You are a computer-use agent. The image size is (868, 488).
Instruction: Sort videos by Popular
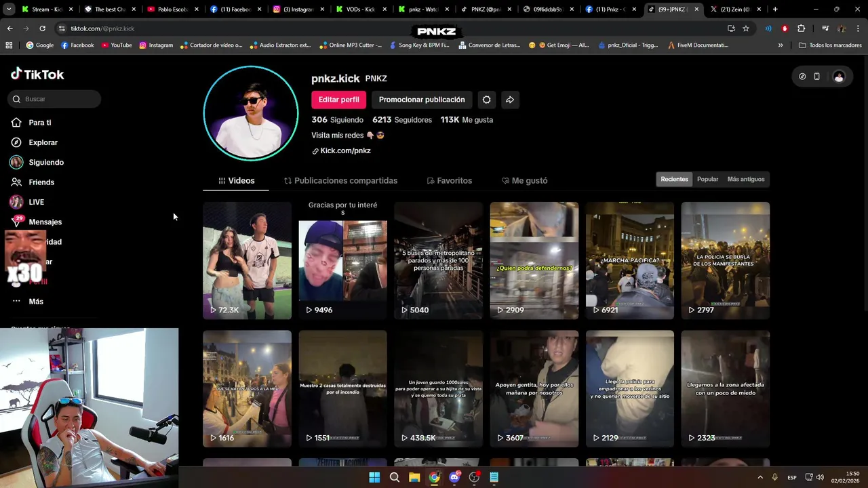(x=707, y=180)
